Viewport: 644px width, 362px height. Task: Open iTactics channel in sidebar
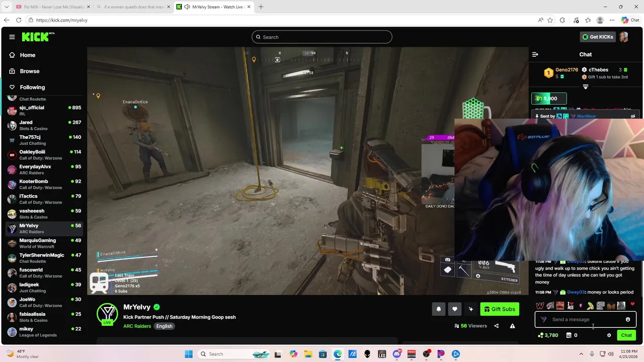[x=44, y=199]
